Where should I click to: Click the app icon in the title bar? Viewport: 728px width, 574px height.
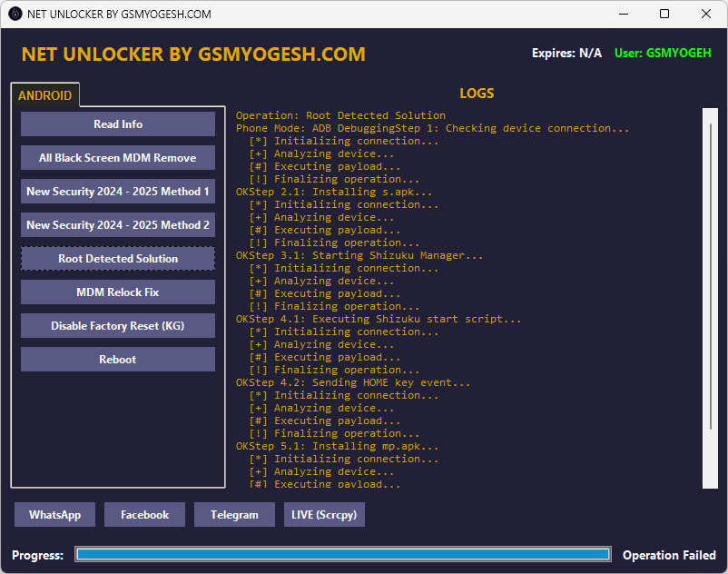click(15, 14)
